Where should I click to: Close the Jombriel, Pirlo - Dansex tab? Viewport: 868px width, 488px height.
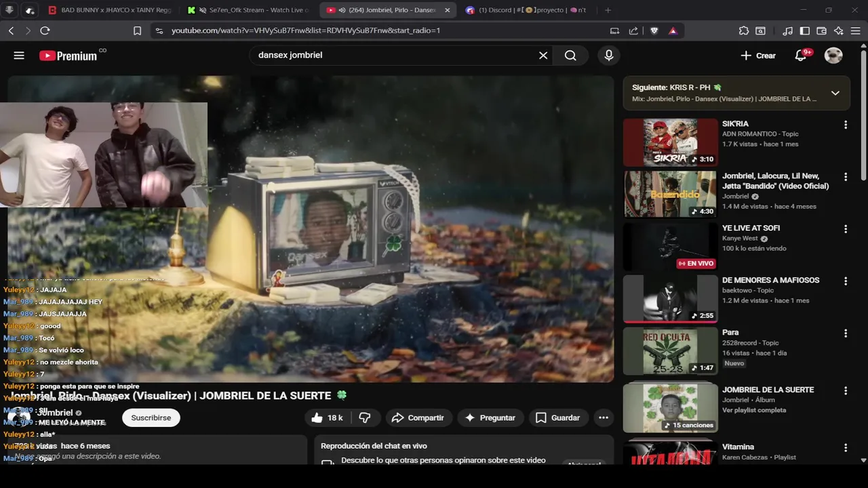tap(447, 10)
